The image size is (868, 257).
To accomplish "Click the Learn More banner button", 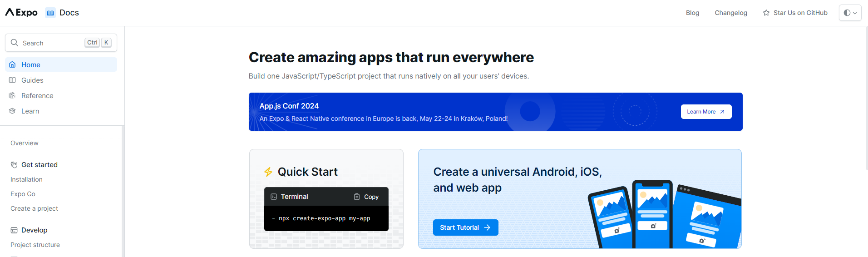I will point(706,112).
